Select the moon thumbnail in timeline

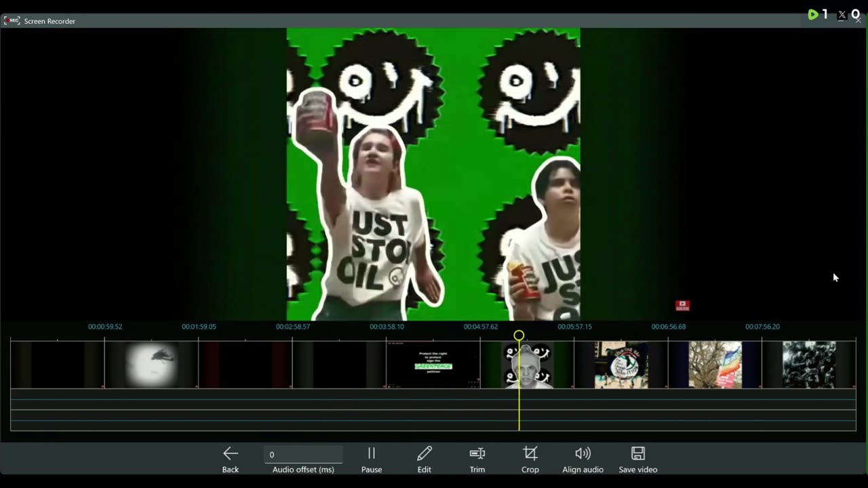click(x=151, y=365)
